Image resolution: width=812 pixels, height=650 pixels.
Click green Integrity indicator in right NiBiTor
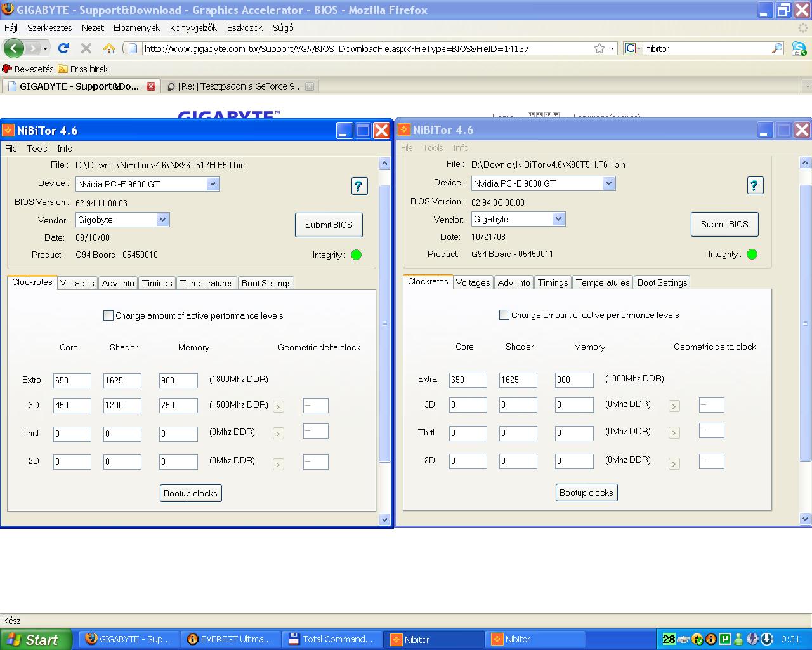752,254
